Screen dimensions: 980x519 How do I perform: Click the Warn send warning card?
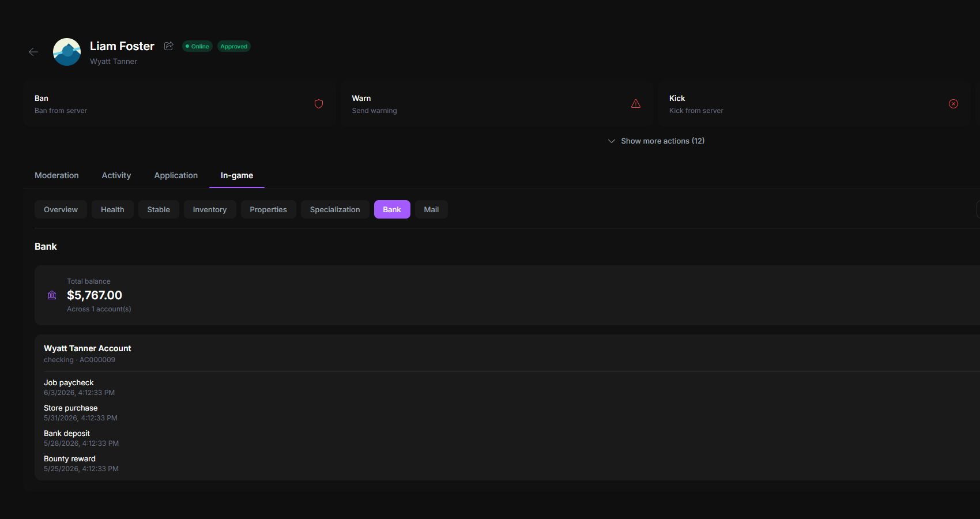point(496,104)
